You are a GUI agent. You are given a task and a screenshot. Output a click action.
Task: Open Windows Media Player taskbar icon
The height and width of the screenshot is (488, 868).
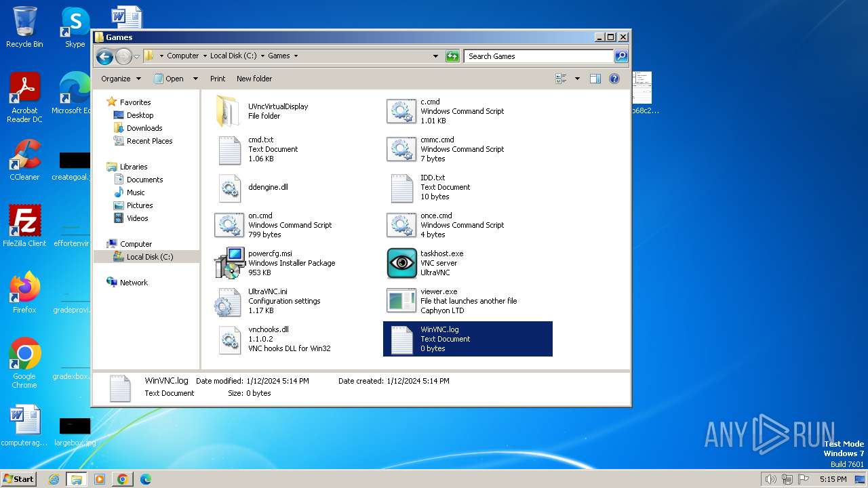coord(99,479)
